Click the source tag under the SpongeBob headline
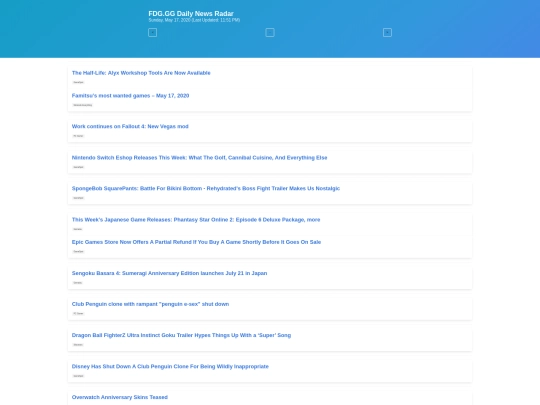This screenshot has height=405, width=540. 79,198
